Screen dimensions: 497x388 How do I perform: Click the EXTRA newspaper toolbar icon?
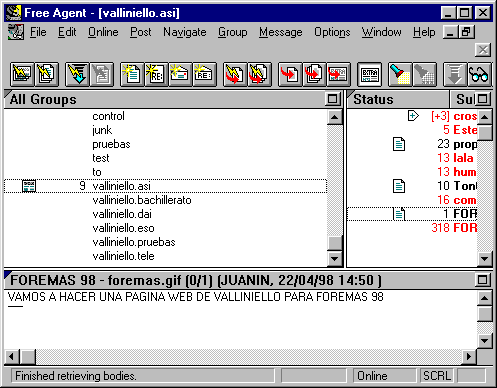coord(369,74)
